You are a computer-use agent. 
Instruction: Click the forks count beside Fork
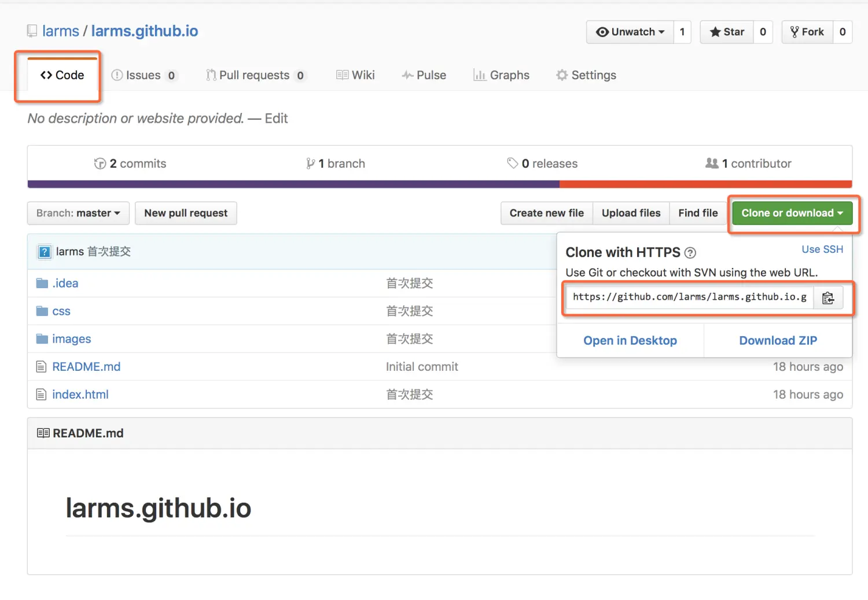[843, 32]
